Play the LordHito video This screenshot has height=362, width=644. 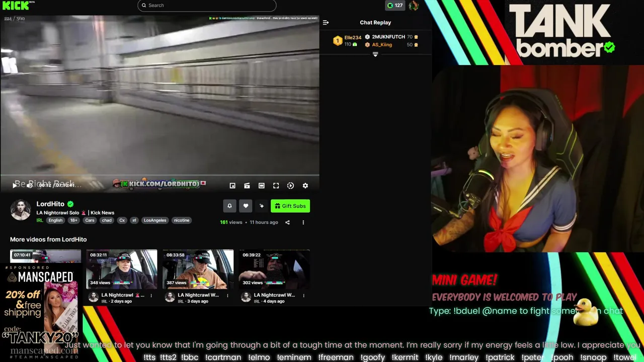tap(14, 186)
